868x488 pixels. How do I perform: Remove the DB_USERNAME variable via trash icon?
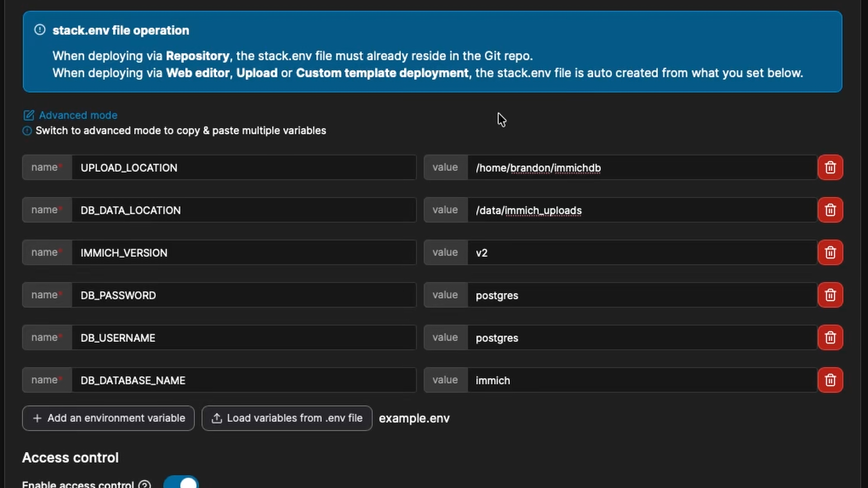(830, 338)
